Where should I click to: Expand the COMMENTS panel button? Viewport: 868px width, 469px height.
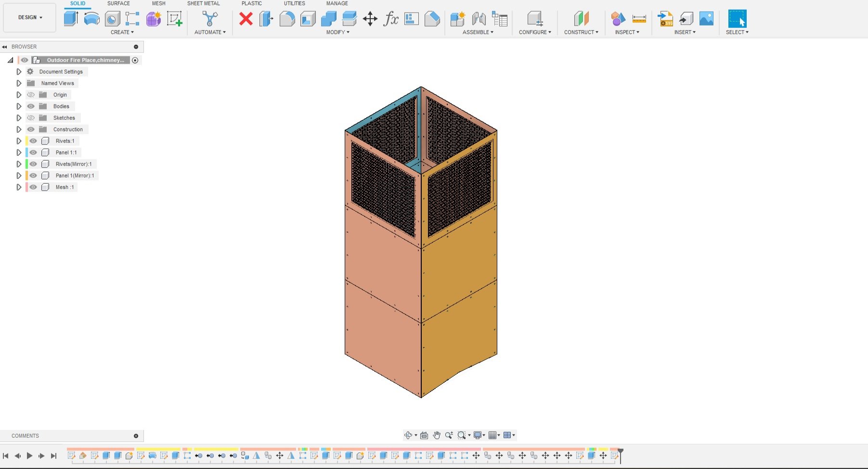pyautogui.click(x=136, y=436)
